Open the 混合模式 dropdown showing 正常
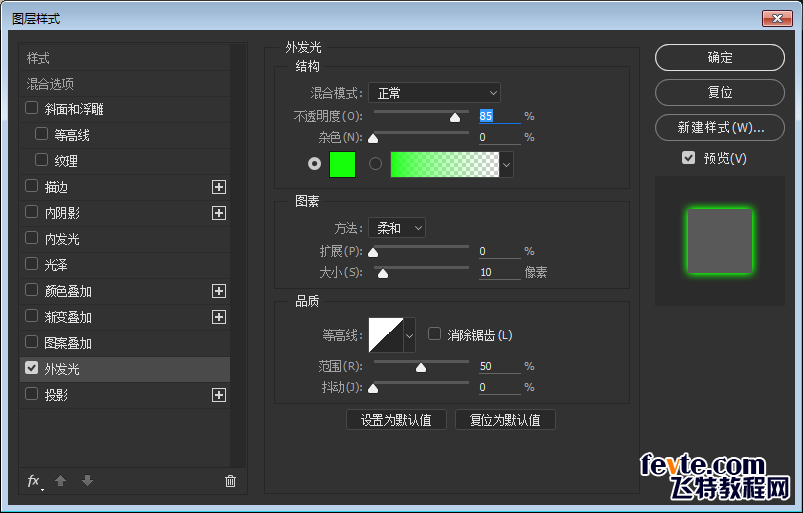803x513 pixels. 434,93
